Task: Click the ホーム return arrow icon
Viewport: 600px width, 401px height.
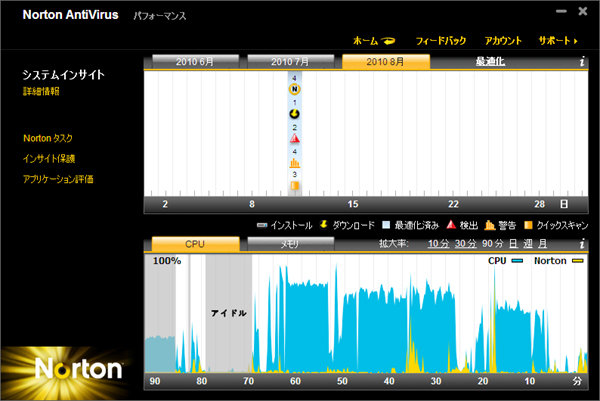Action: coord(389,41)
